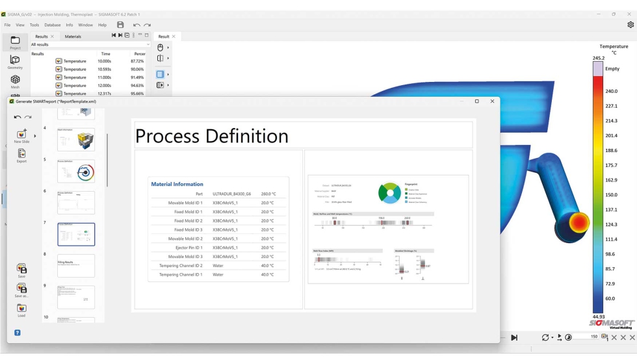637x364 pixels.
Task: Load a report template
Action: (x=21, y=310)
